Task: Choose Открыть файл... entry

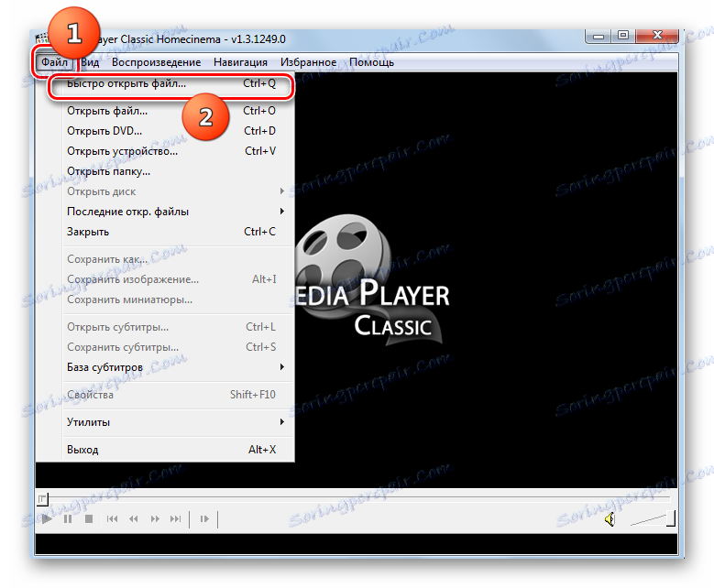Action: click(x=171, y=111)
